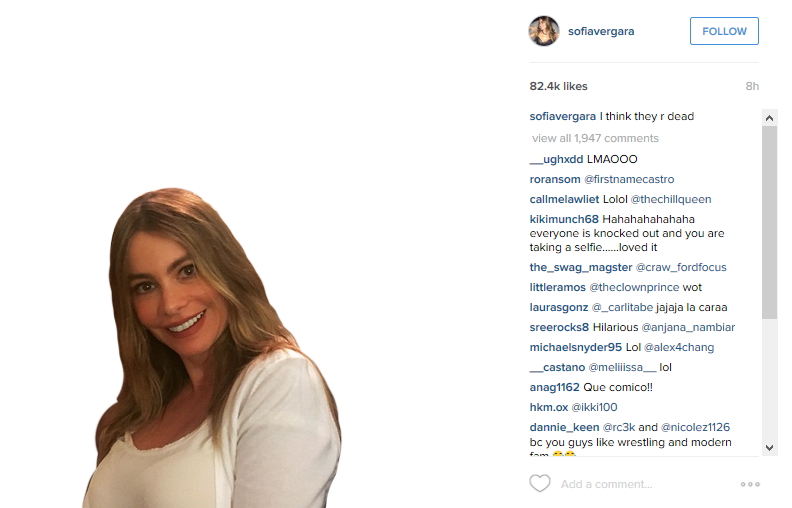Open the michaelsnyder95 commenter profile
This screenshot has height=508, width=792.
click(576, 347)
